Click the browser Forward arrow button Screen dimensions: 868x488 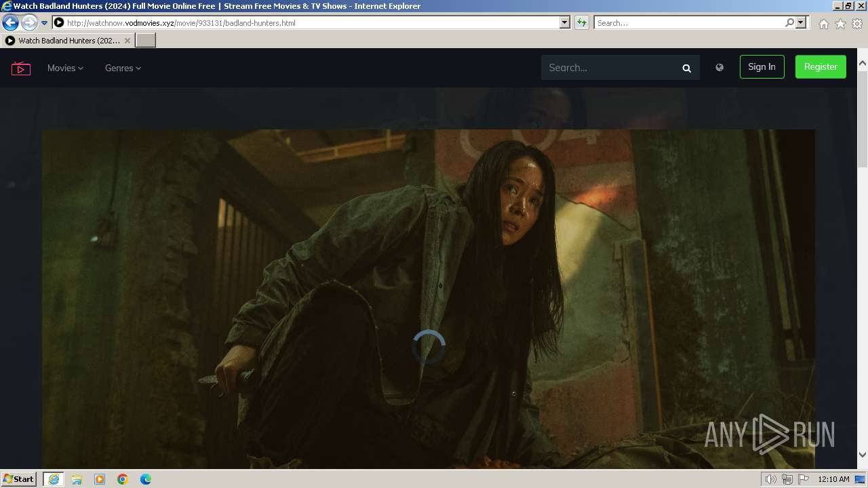pyautogui.click(x=29, y=22)
